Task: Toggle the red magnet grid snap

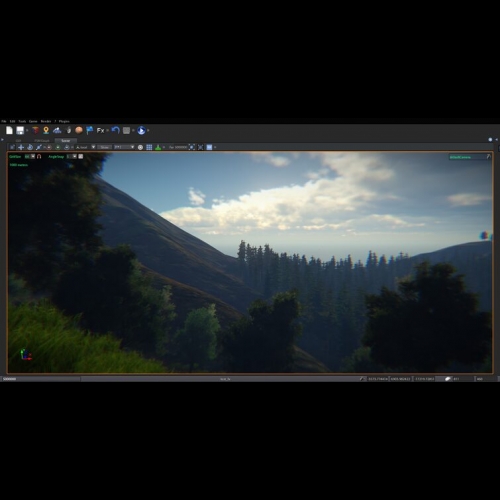Action: point(39,156)
